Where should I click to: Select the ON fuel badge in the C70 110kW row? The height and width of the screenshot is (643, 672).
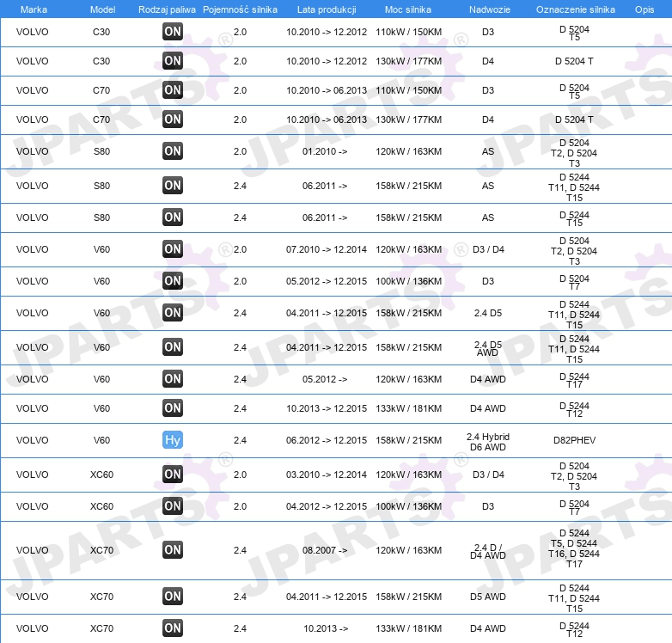click(173, 90)
